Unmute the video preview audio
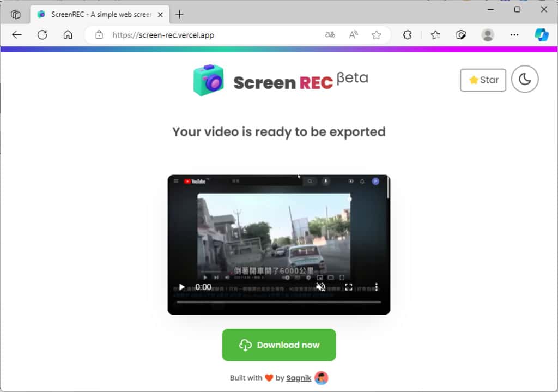 pyautogui.click(x=320, y=287)
